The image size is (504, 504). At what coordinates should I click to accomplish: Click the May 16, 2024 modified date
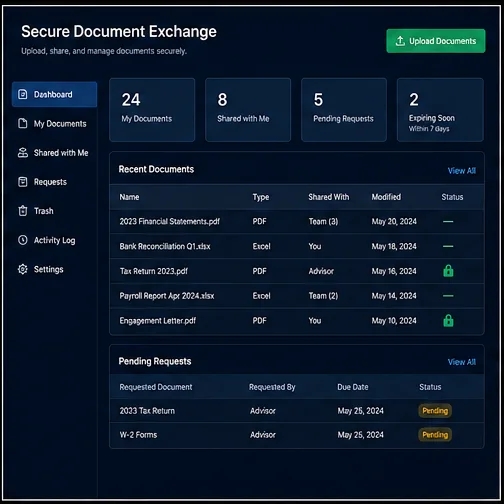point(394,271)
